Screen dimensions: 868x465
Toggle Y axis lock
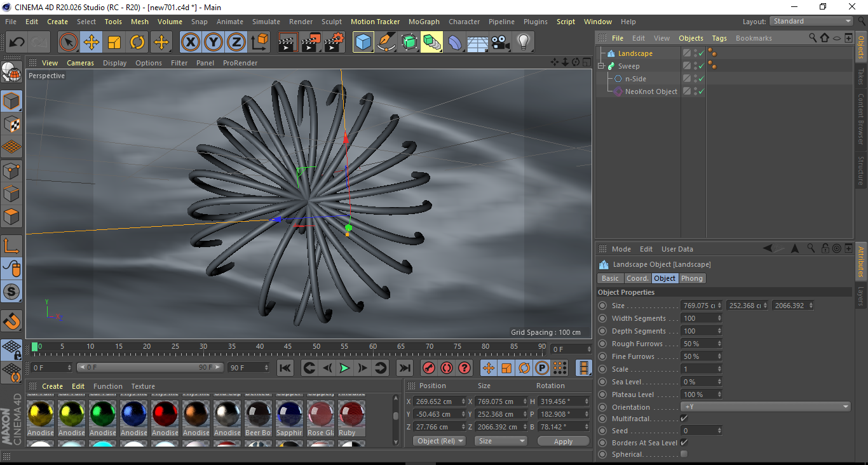tap(214, 43)
